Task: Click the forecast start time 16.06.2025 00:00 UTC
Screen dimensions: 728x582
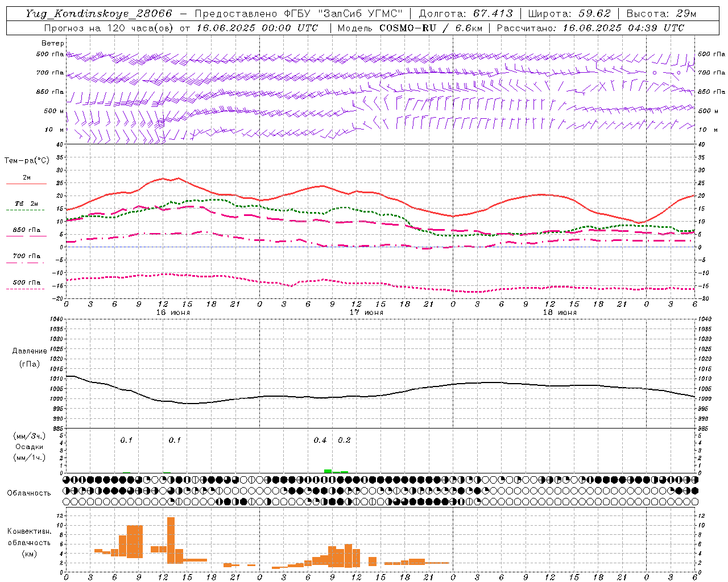Action: (x=258, y=28)
